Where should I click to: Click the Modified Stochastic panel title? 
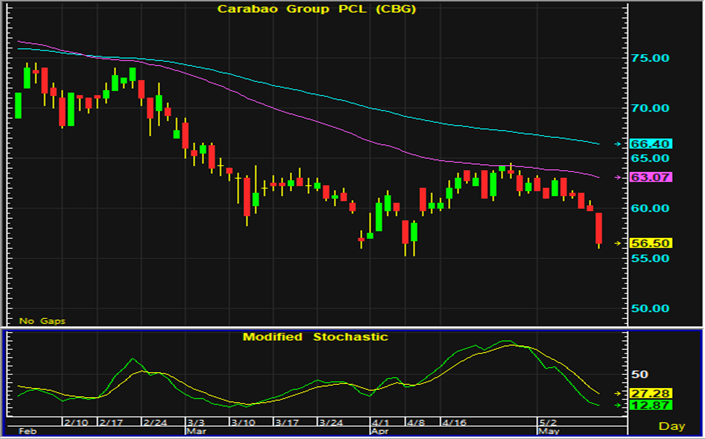click(315, 337)
